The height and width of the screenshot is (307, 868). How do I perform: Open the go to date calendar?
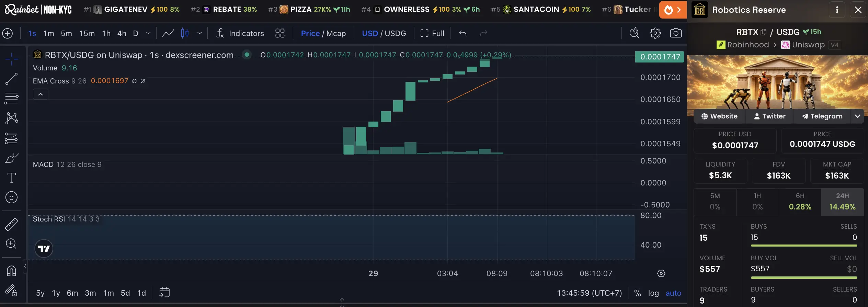point(164,293)
